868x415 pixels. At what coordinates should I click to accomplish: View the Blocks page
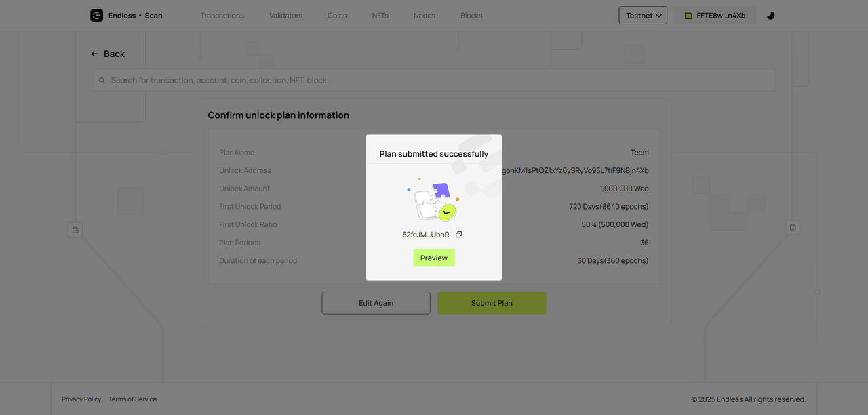pyautogui.click(x=471, y=15)
